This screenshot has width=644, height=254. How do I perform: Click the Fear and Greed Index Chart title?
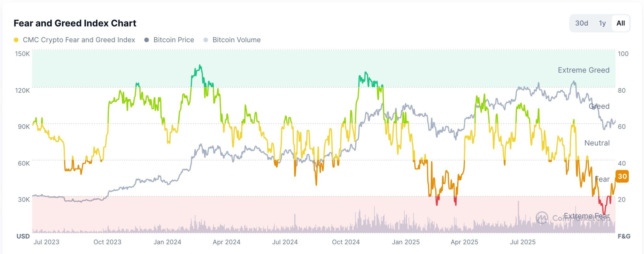point(75,23)
